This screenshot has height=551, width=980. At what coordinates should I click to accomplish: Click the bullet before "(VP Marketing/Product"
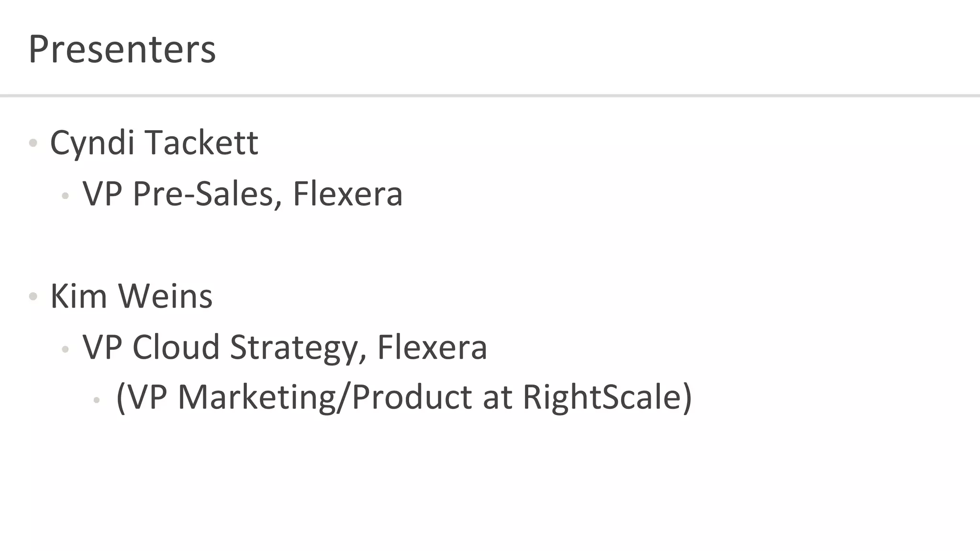[x=97, y=400]
